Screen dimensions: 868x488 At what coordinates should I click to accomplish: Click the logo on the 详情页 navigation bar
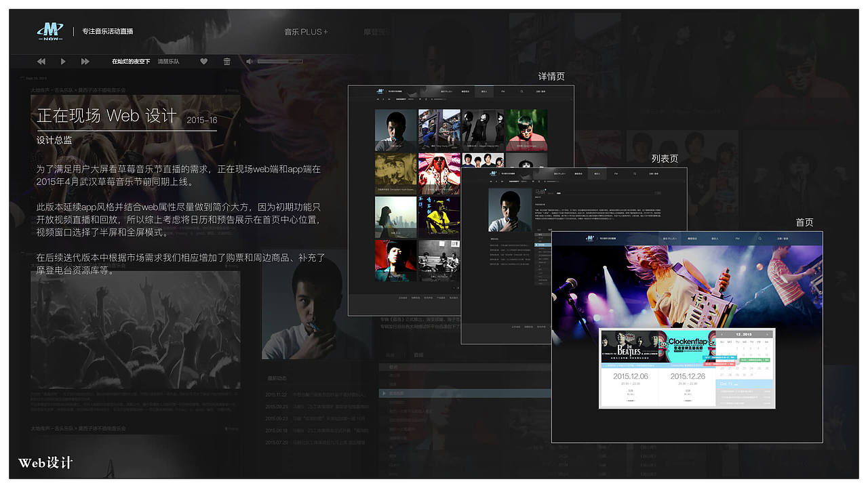click(380, 90)
